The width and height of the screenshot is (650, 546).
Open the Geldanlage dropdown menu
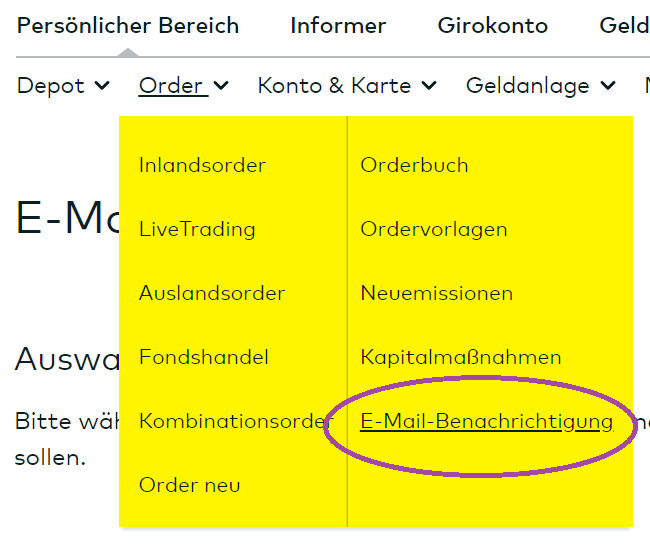tap(540, 86)
